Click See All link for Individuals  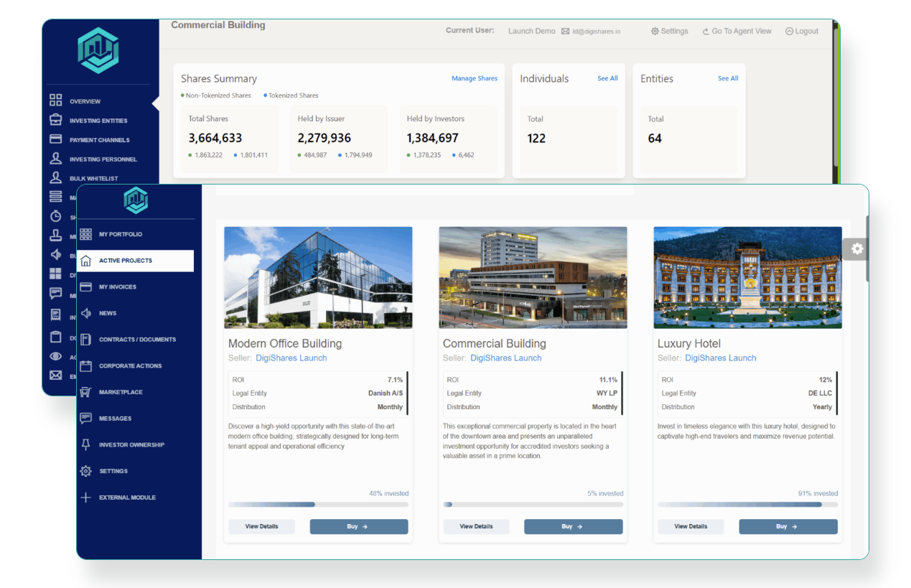click(x=607, y=78)
